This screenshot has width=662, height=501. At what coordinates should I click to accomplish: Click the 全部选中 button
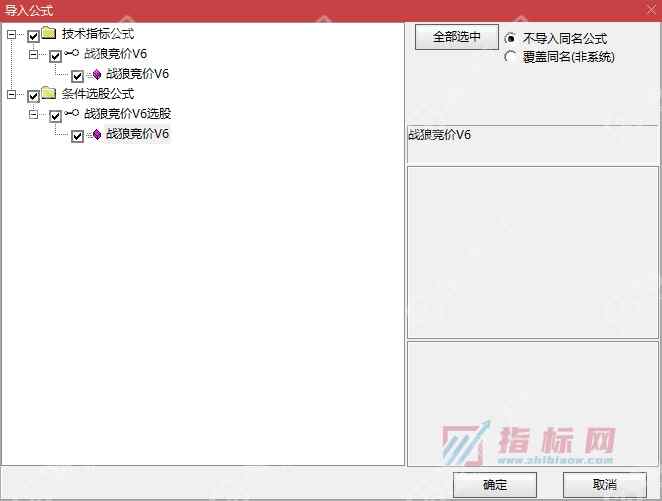point(456,37)
